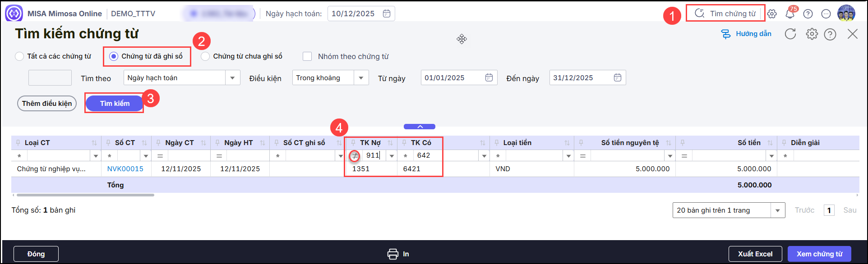The width and height of the screenshot is (868, 264).
Task: Click the search panel help icon
Action: tap(830, 34)
